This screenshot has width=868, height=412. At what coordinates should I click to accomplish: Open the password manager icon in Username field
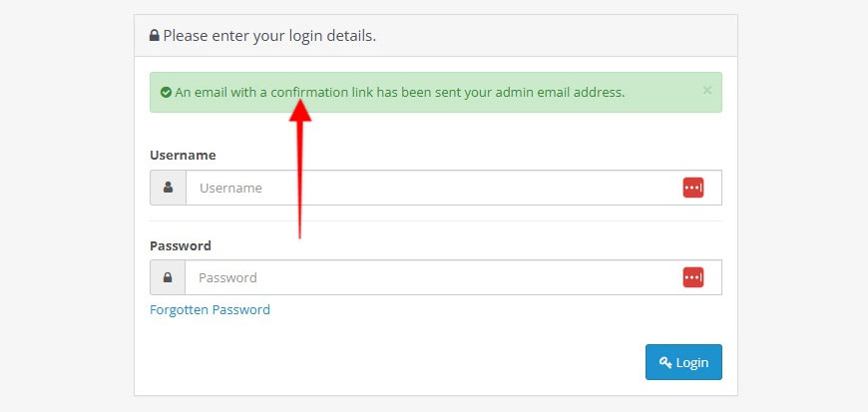click(693, 188)
